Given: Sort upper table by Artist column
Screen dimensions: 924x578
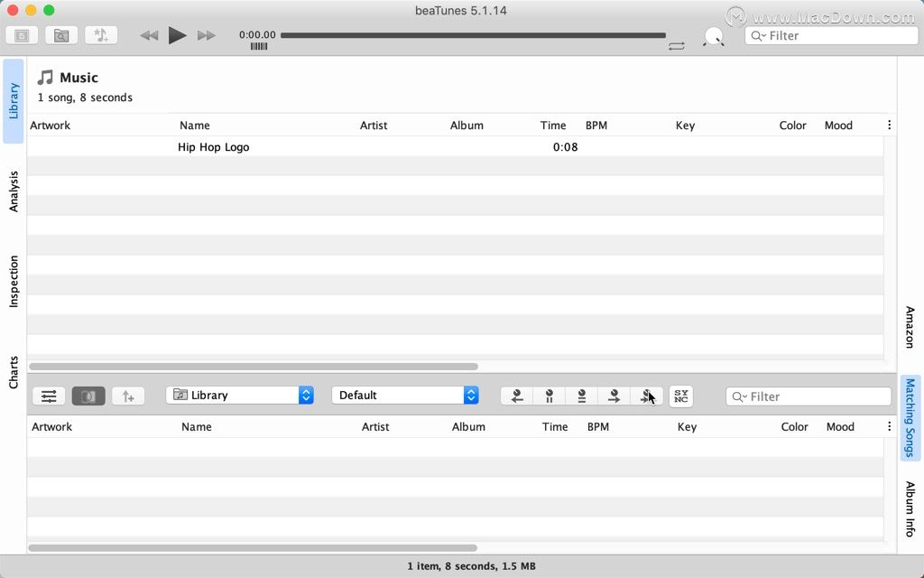Looking at the screenshot, I should coord(374,125).
